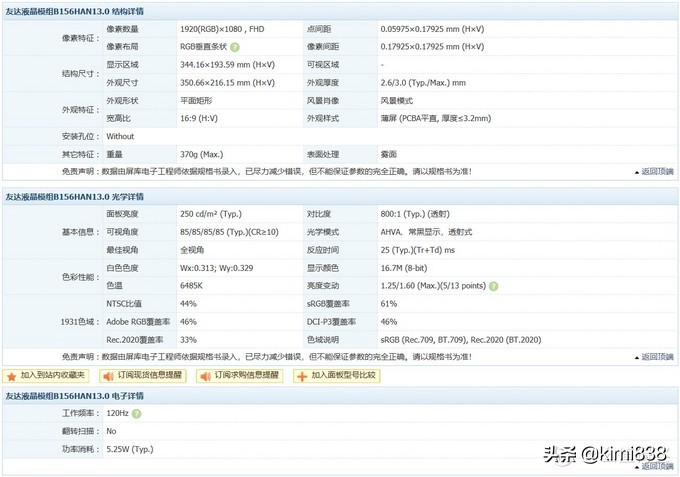Click 订阅现货信息提醒 button
The image size is (680, 477).
(x=143, y=376)
